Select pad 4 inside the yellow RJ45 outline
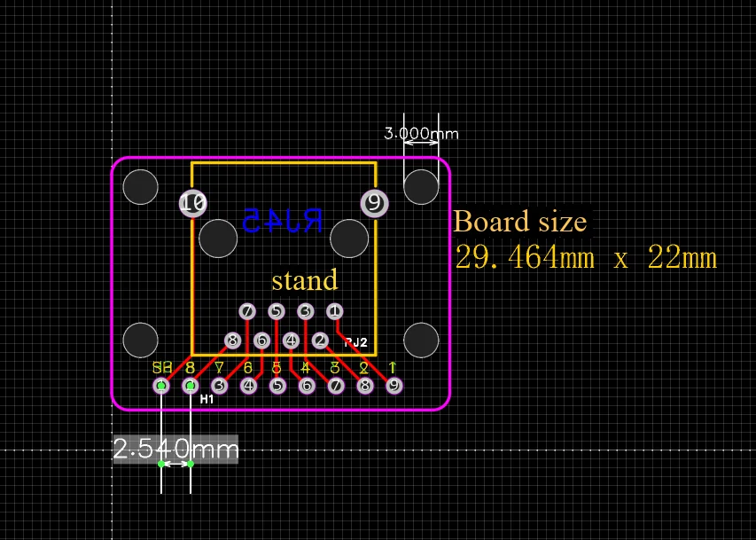The image size is (756, 540). coord(292,340)
